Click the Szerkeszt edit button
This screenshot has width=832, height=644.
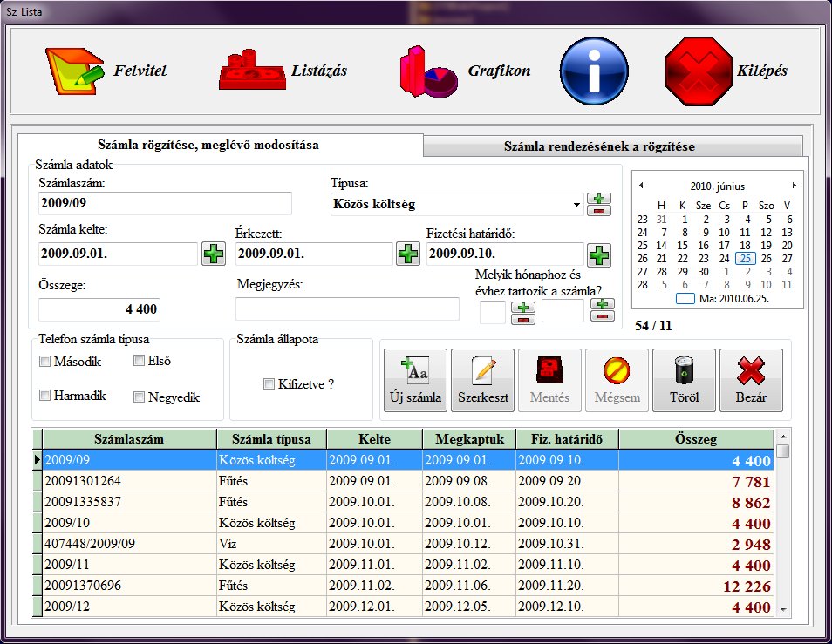482,380
